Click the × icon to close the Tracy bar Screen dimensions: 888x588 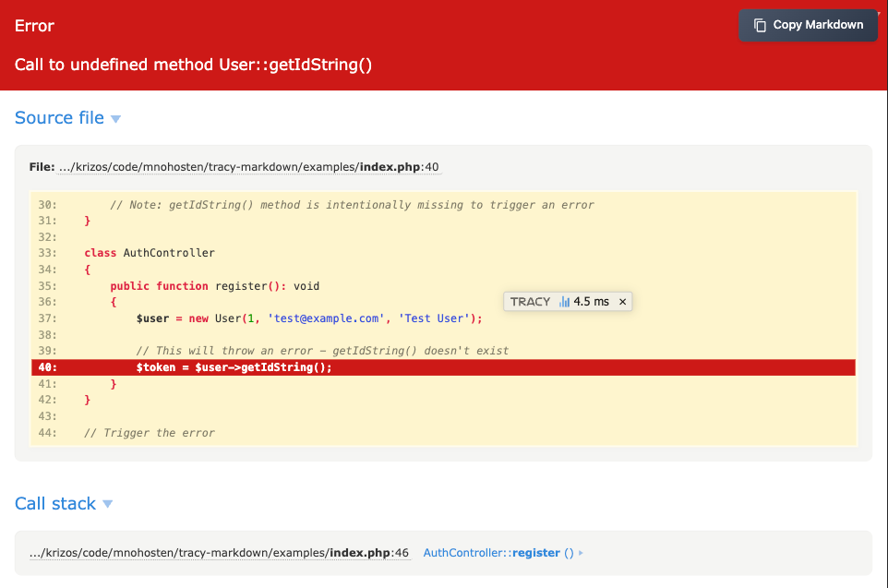pyautogui.click(x=623, y=301)
